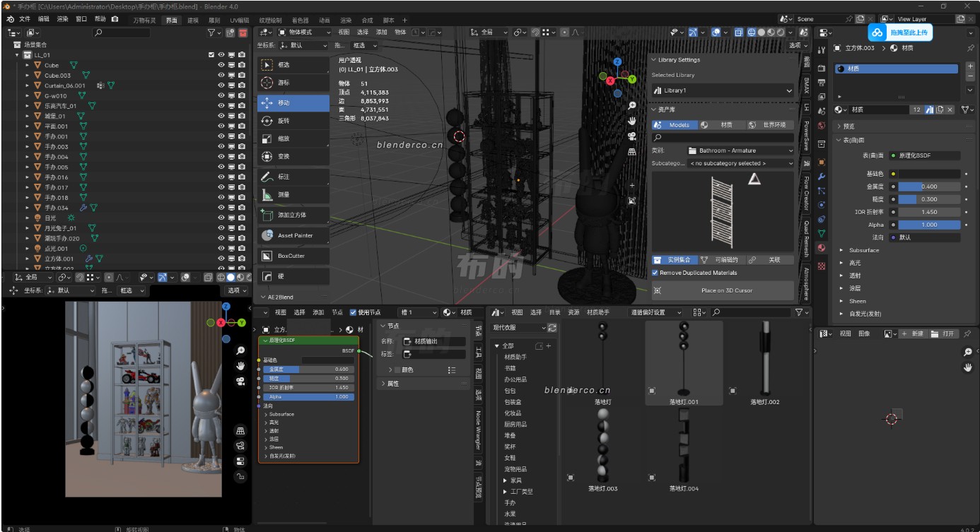980x532 pixels.
Task: Toggle the Use Nodes (使用节点) checkbox
Action: [x=354, y=312]
